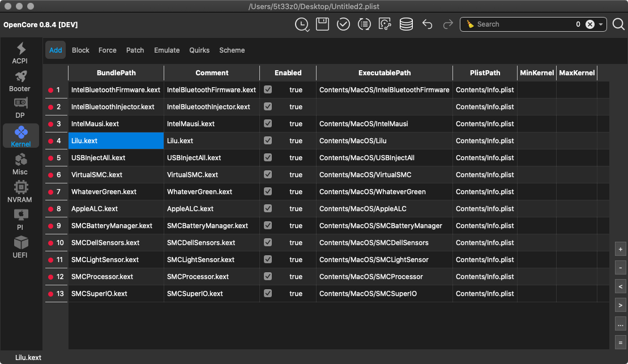Screen dimensions: 628x364
Task: Select the AppleALC.kext BundlePath cell
Action: click(x=116, y=209)
